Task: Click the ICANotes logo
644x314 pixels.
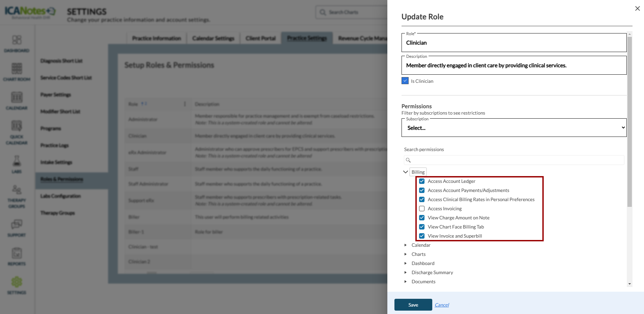Action: click(x=30, y=12)
